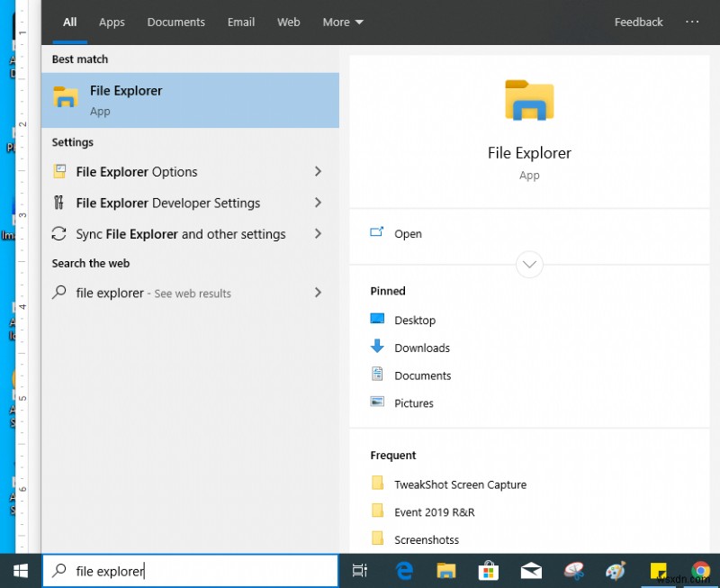Open the Pictures pinned shortcut
Image resolution: width=720 pixels, height=588 pixels.
(412, 403)
